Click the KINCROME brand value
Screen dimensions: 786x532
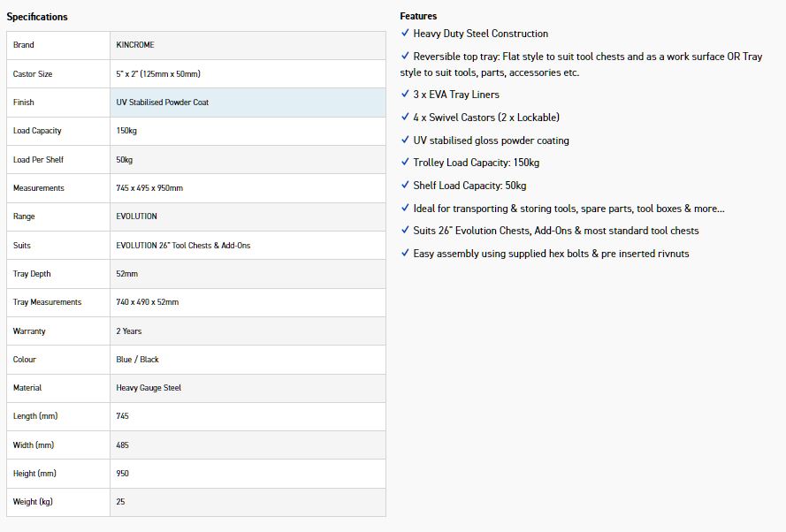[135, 45]
